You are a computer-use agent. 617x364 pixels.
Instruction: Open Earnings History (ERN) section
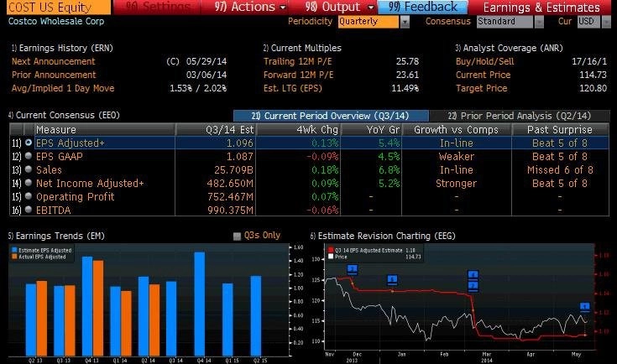pos(62,48)
